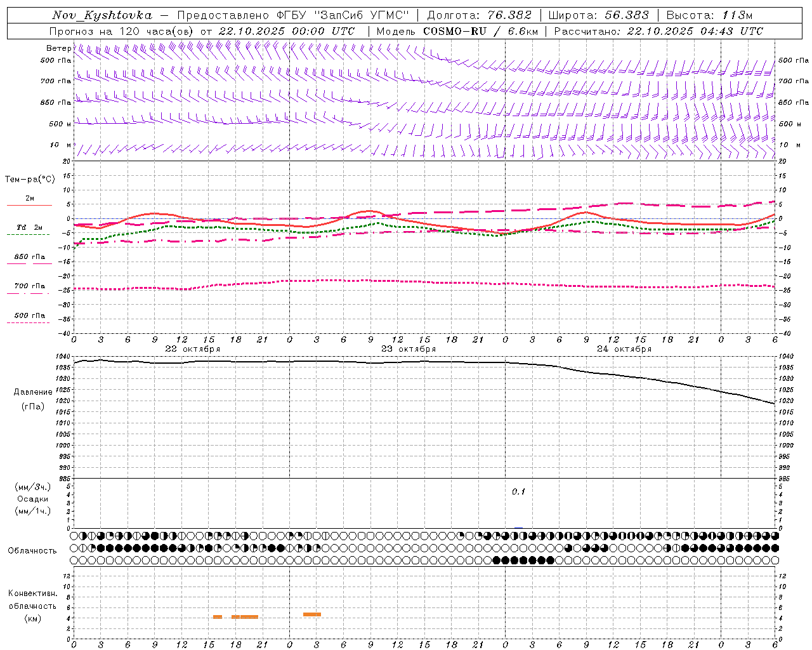Click the (мм/1ч.) precipitation unit label

point(33,511)
